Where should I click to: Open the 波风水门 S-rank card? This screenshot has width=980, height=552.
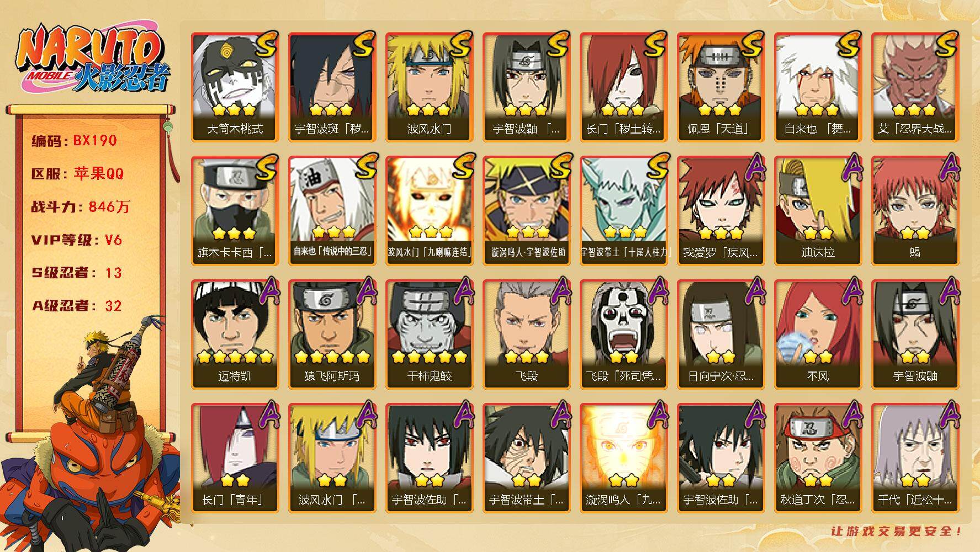(429, 87)
